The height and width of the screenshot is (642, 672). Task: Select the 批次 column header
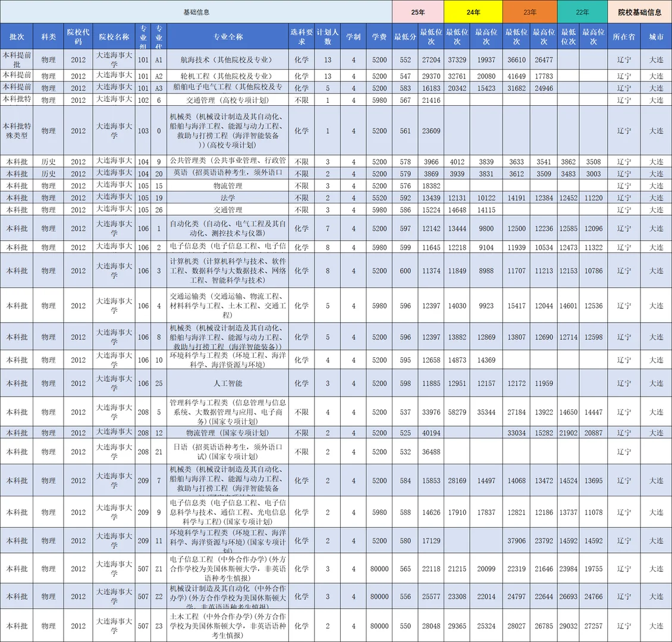pos(17,36)
